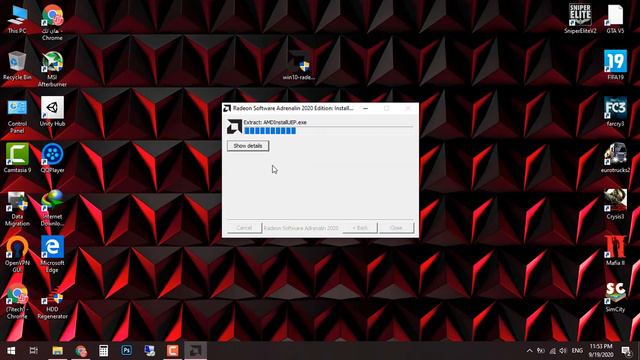Open the (7itech) Chrome shortcut
Screen dimensions: 640x360
point(17,301)
